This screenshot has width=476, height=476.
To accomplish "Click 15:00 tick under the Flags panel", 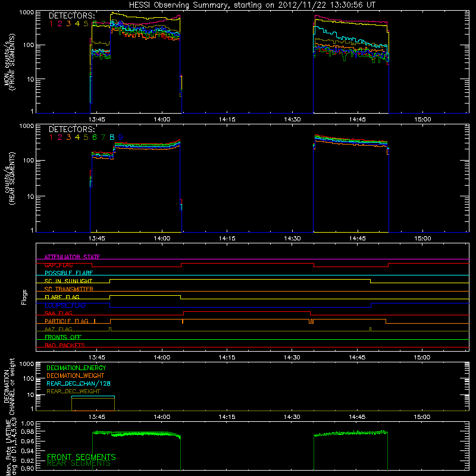I will pos(422,358).
